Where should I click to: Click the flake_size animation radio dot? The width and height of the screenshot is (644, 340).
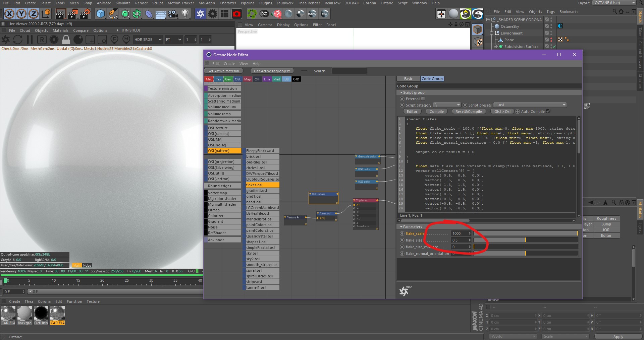coord(402,240)
